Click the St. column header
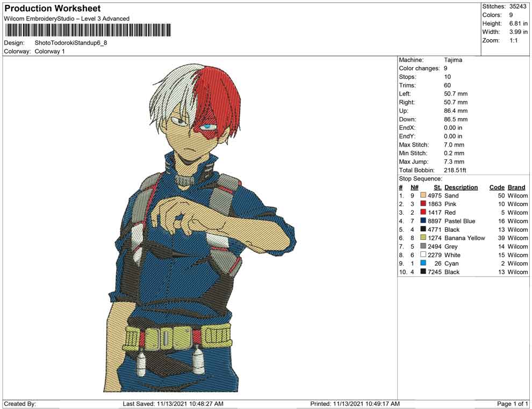Viewport: 532px width, 409px height. click(437, 187)
